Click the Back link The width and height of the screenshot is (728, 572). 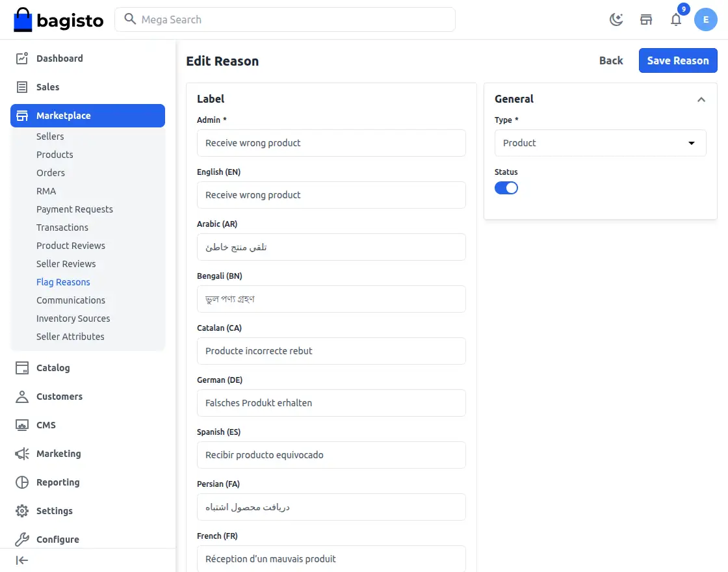point(611,60)
